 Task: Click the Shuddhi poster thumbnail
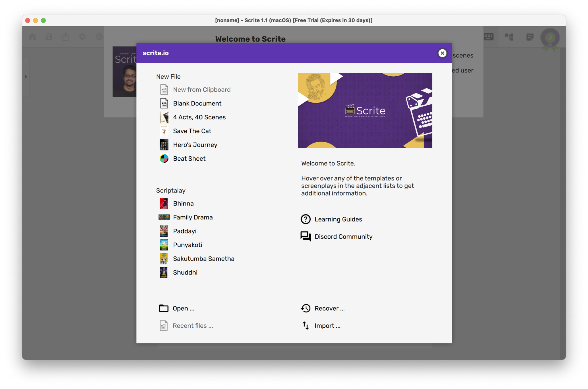coord(164,273)
